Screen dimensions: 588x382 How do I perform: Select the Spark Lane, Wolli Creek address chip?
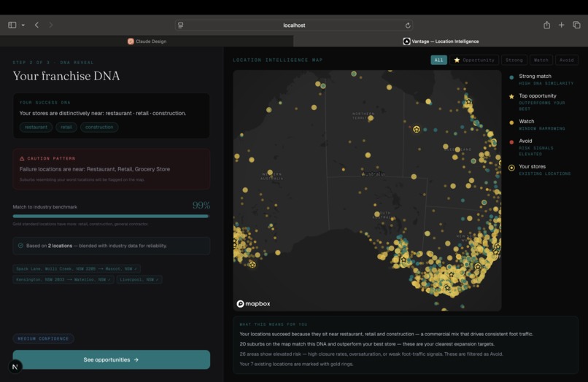77,269
